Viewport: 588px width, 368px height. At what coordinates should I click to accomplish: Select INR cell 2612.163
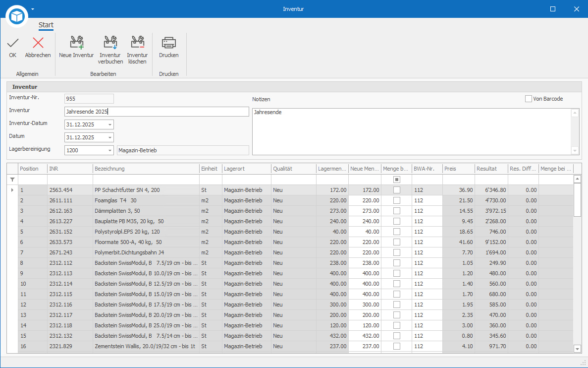[x=70, y=211]
